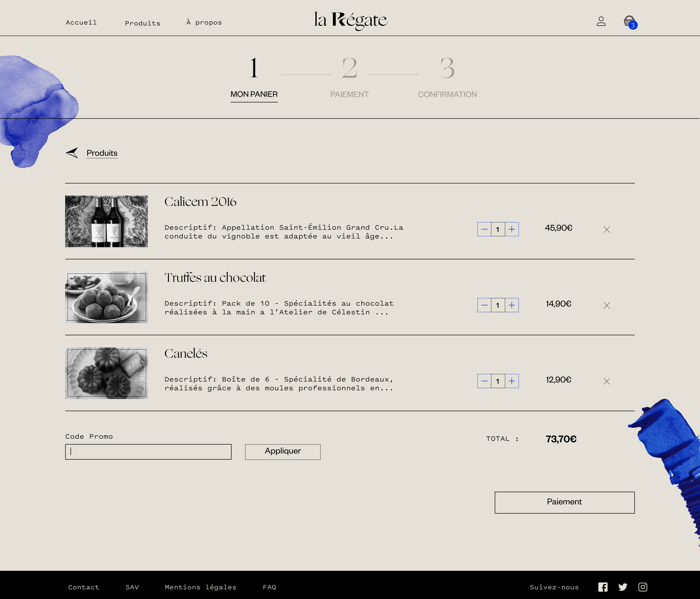Open the Truffes au chocolat thumbnail
The height and width of the screenshot is (599, 700).
click(x=106, y=297)
